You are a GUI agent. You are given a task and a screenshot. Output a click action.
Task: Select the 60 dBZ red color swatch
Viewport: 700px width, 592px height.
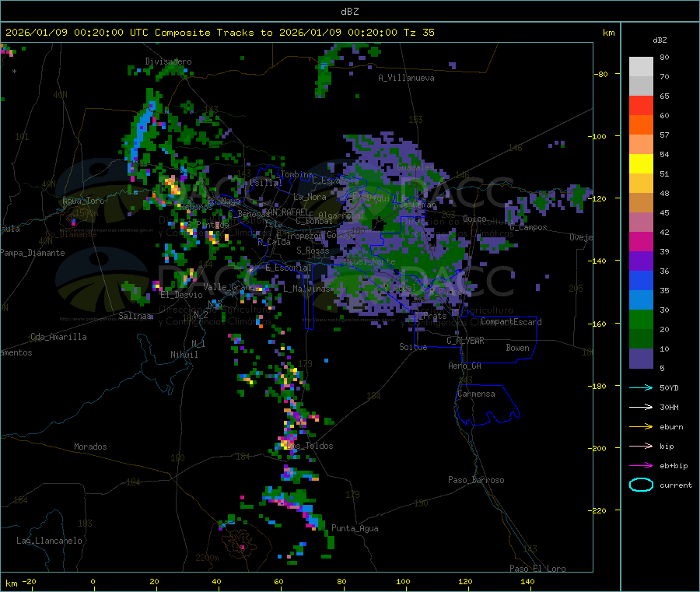click(641, 105)
